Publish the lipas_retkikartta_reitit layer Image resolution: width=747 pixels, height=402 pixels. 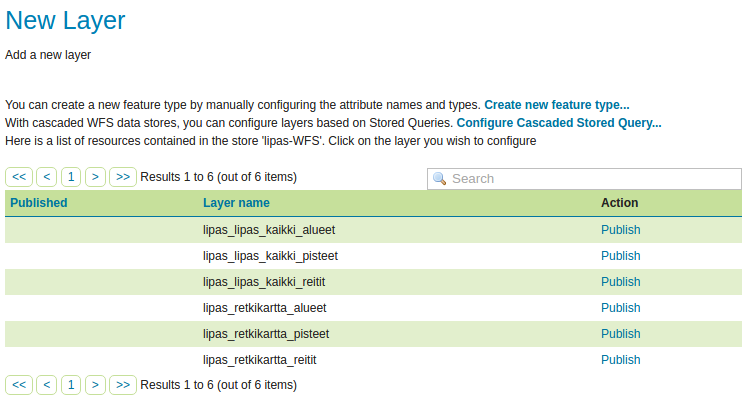620,360
